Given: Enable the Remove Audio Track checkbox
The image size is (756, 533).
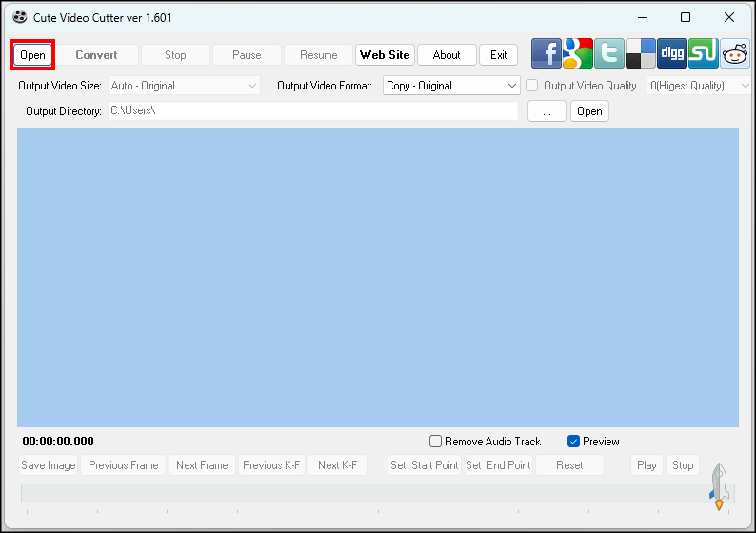Looking at the screenshot, I should [x=436, y=442].
